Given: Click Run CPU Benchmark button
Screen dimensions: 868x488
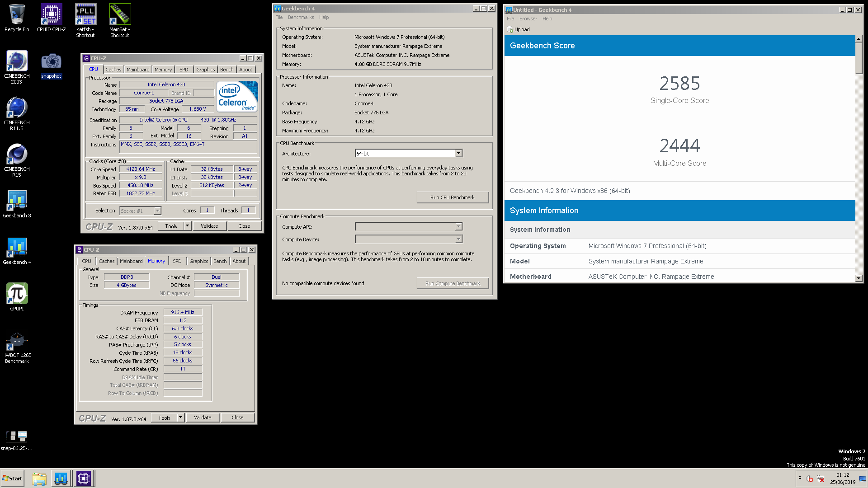Looking at the screenshot, I should (x=453, y=197).
